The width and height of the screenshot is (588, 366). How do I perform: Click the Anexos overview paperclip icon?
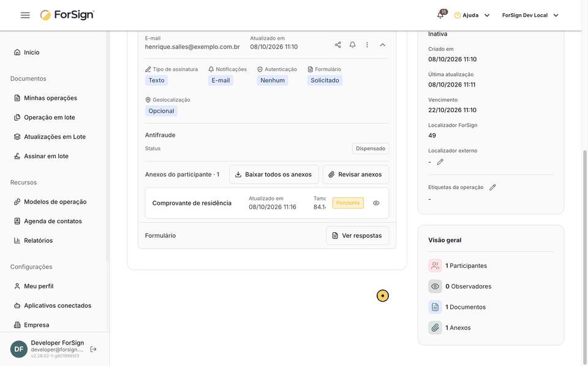click(x=435, y=328)
